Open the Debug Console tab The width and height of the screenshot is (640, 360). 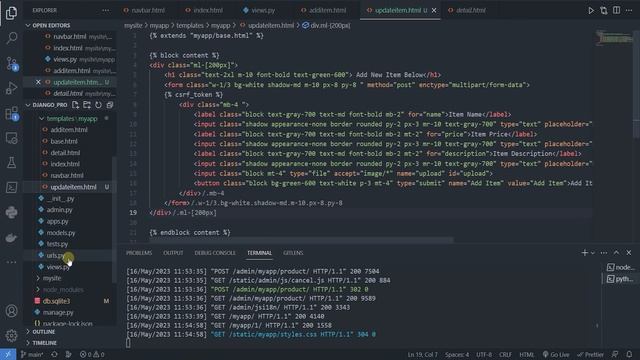(x=215, y=253)
